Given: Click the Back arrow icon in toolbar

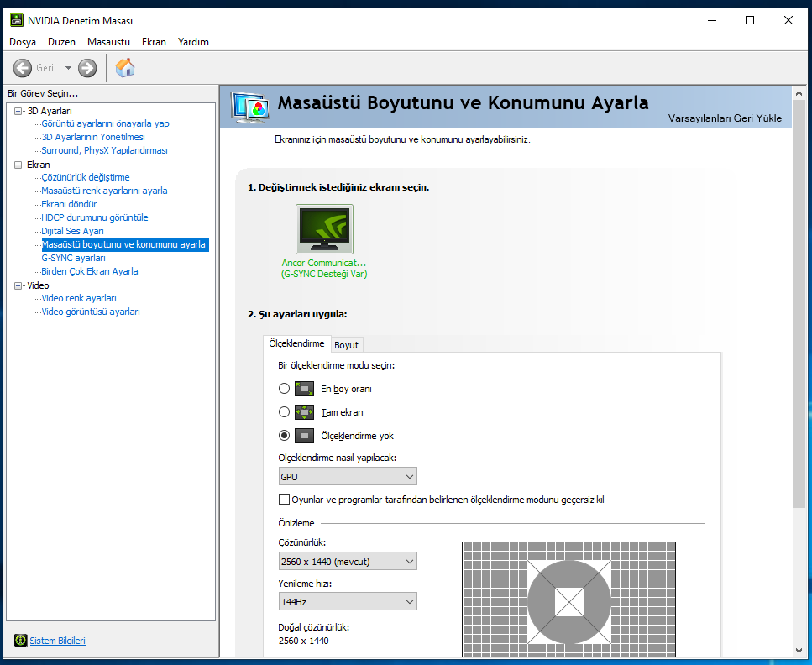Looking at the screenshot, I should pos(23,68).
